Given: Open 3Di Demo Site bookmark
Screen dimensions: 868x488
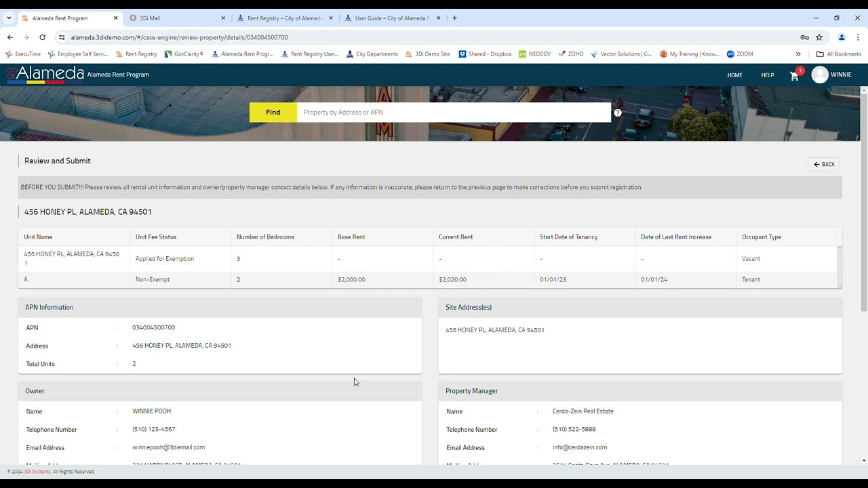Looking at the screenshot, I should [427, 54].
